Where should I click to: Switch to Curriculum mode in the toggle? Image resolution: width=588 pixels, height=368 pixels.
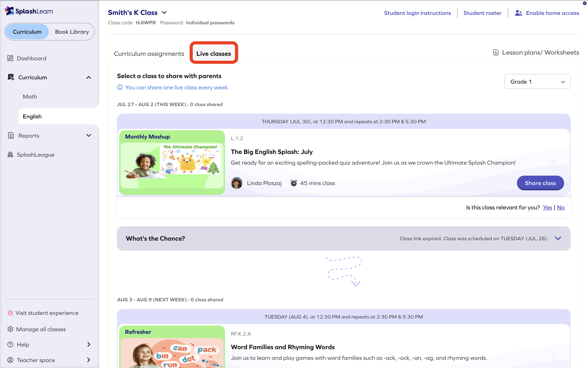(x=27, y=32)
